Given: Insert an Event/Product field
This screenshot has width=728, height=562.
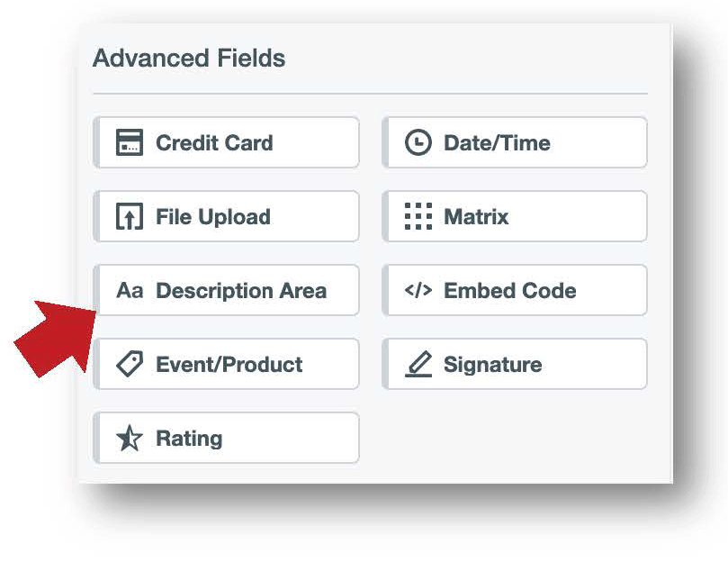Looking at the screenshot, I should [x=225, y=364].
